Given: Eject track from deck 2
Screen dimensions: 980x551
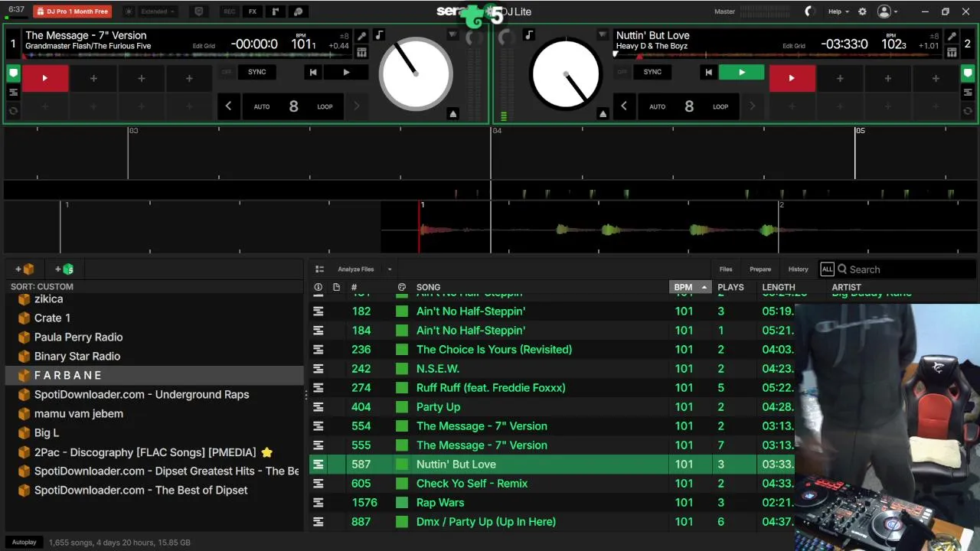Looking at the screenshot, I should [603, 114].
